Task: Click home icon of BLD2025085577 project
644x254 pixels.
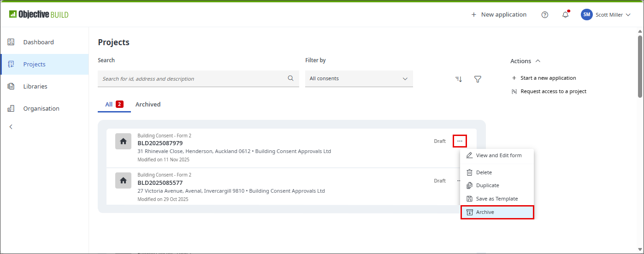Action: [123, 181]
